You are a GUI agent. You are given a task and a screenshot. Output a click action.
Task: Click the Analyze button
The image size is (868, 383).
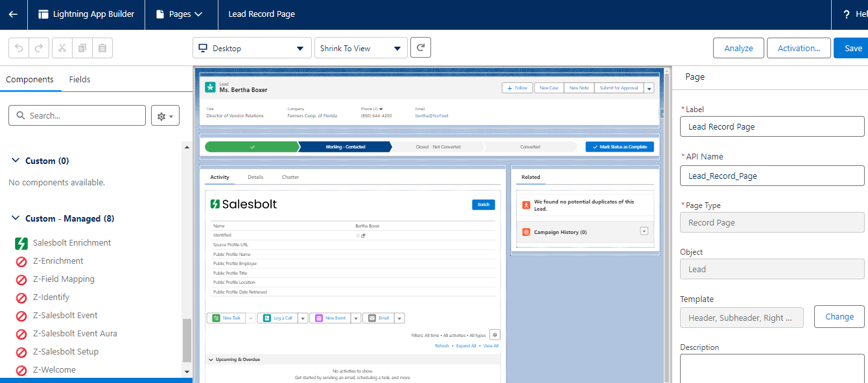click(738, 48)
